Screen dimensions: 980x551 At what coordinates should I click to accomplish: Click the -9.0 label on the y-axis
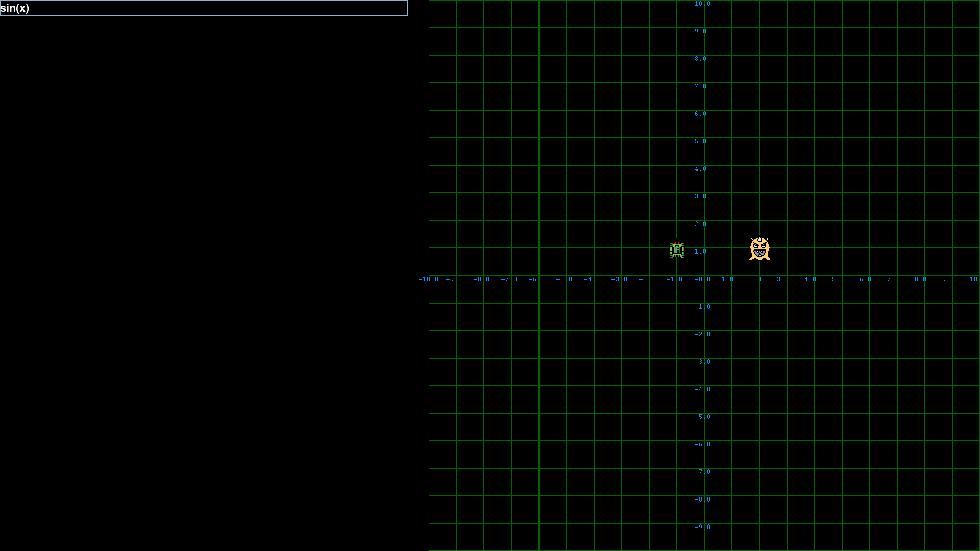[x=702, y=527]
